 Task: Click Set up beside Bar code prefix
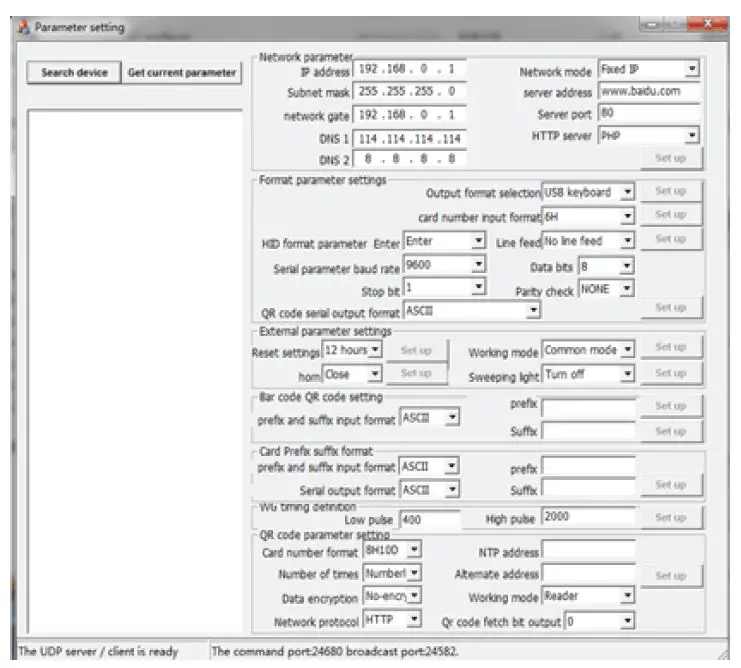671,406
